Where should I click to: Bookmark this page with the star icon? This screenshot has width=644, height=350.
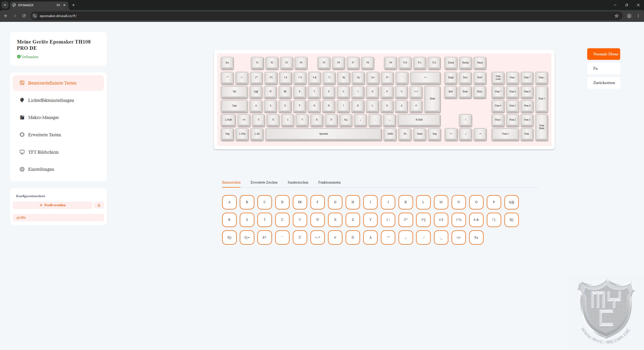tap(617, 16)
